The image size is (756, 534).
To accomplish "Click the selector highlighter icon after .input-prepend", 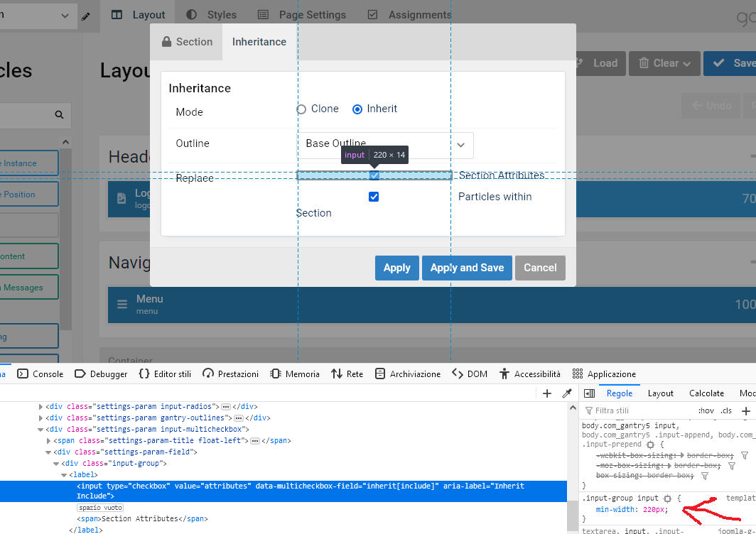I will click(650, 445).
